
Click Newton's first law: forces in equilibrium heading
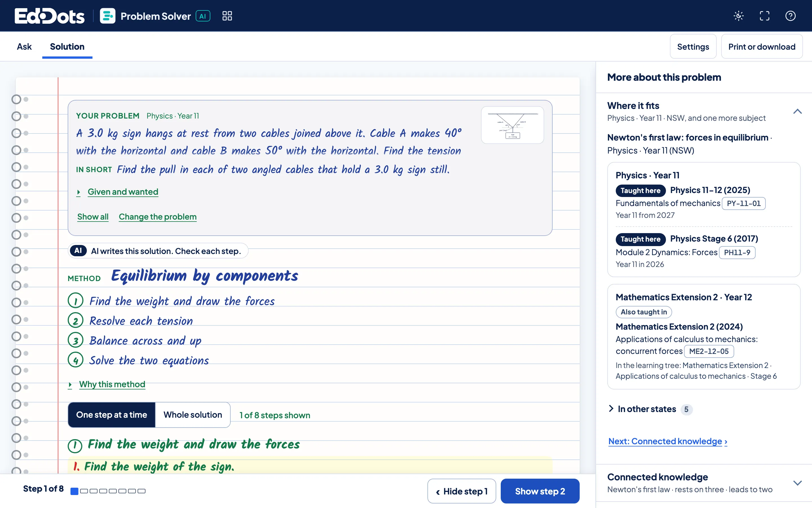tap(687, 137)
